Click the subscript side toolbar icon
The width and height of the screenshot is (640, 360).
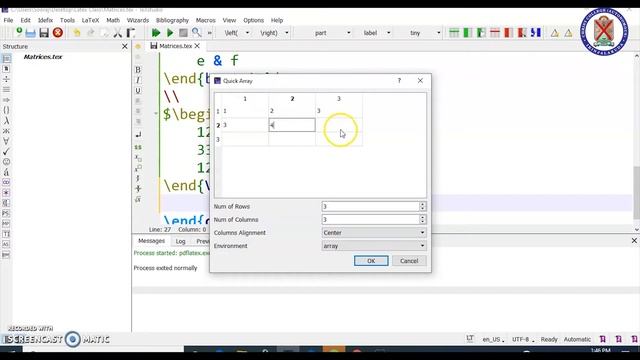tap(138, 158)
